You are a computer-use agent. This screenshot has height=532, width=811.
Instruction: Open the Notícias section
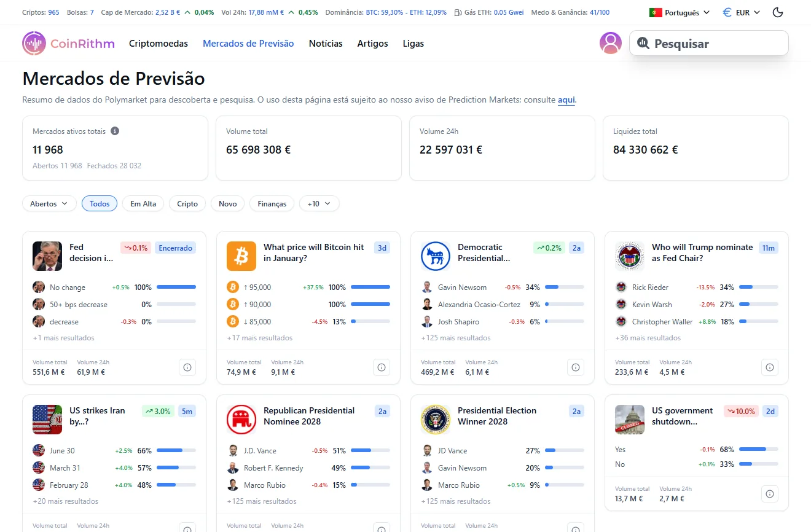tap(326, 43)
